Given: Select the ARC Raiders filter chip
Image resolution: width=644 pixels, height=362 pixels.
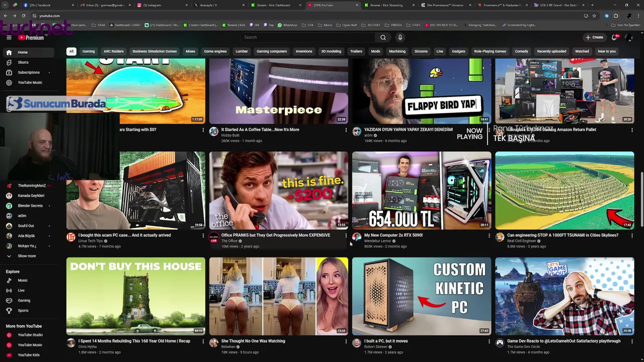Looking at the screenshot, I should coord(114,51).
